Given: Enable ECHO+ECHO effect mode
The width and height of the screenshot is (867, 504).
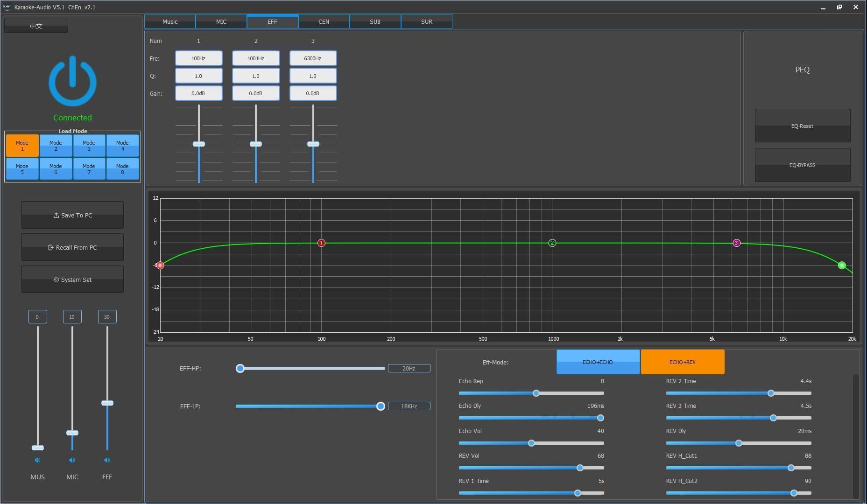Looking at the screenshot, I should pos(598,362).
